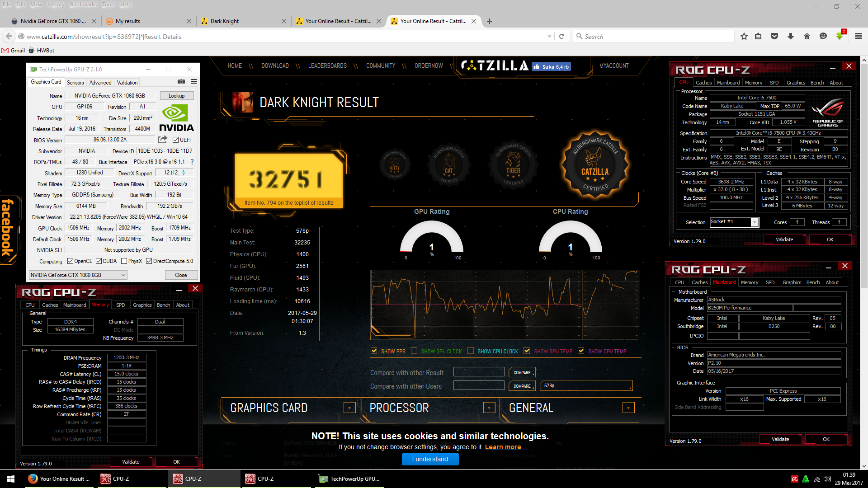This screenshot has height=488, width=868.
Task: Click the Compare with other Result input
Action: coord(479,372)
